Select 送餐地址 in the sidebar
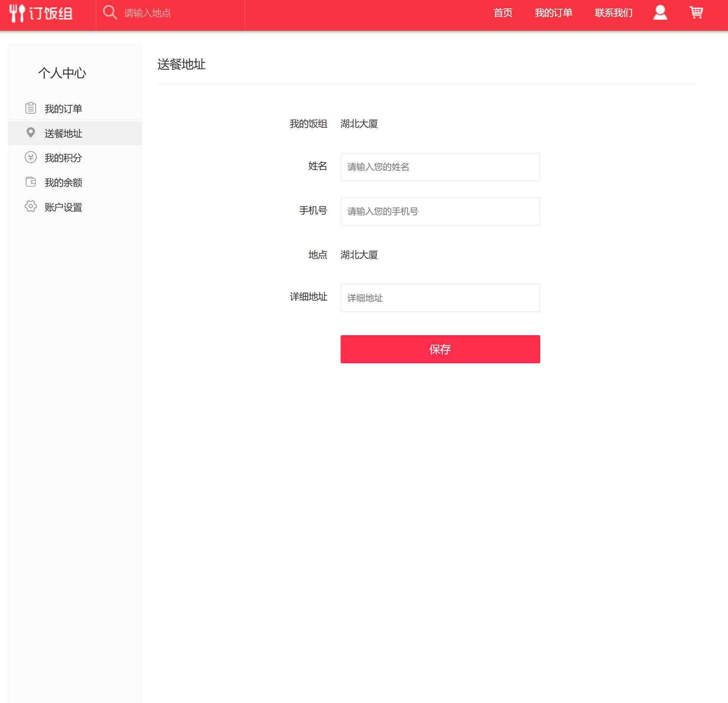 pos(63,133)
